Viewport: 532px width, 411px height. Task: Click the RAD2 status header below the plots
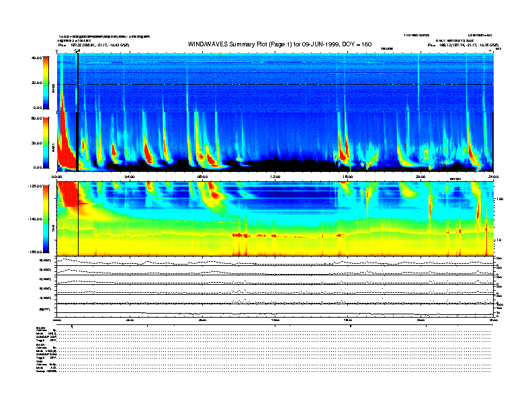point(40,328)
